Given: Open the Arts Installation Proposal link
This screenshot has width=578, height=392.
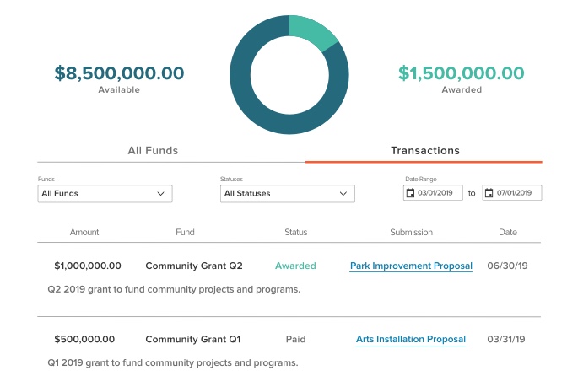Looking at the screenshot, I should pos(411,340).
